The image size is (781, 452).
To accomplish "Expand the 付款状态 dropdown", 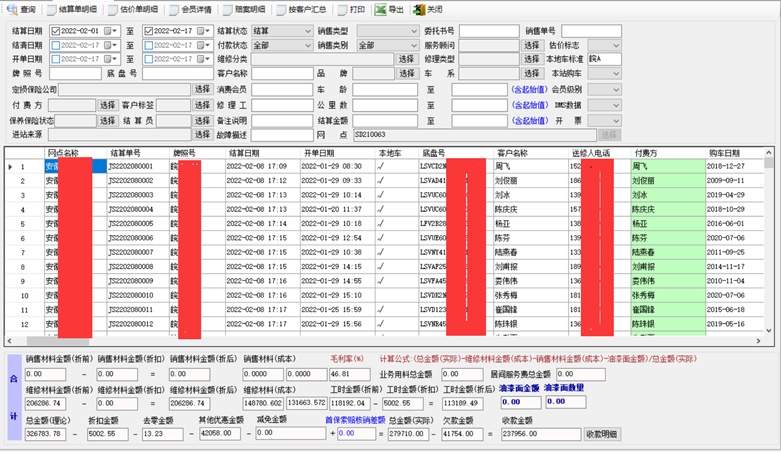I will coord(306,45).
